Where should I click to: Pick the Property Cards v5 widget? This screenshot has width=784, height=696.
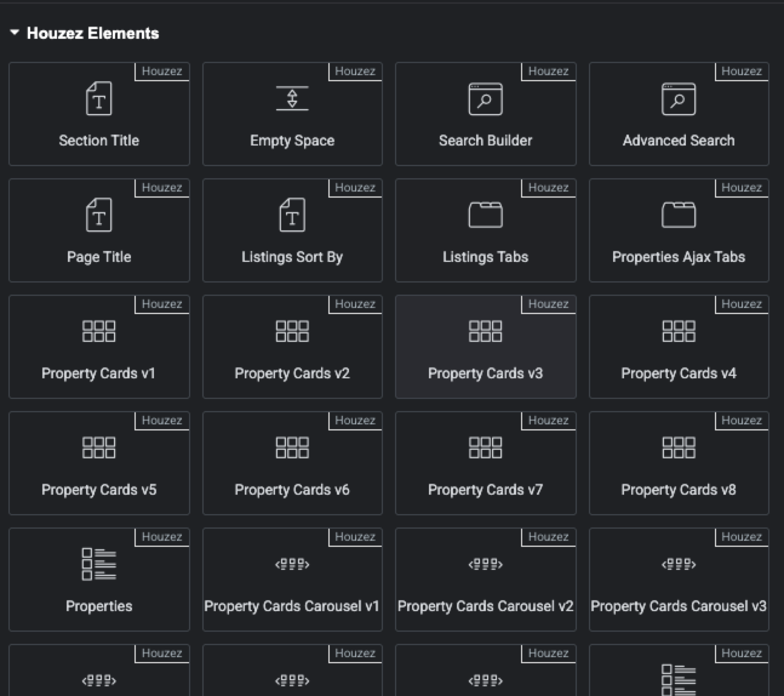click(99, 463)
